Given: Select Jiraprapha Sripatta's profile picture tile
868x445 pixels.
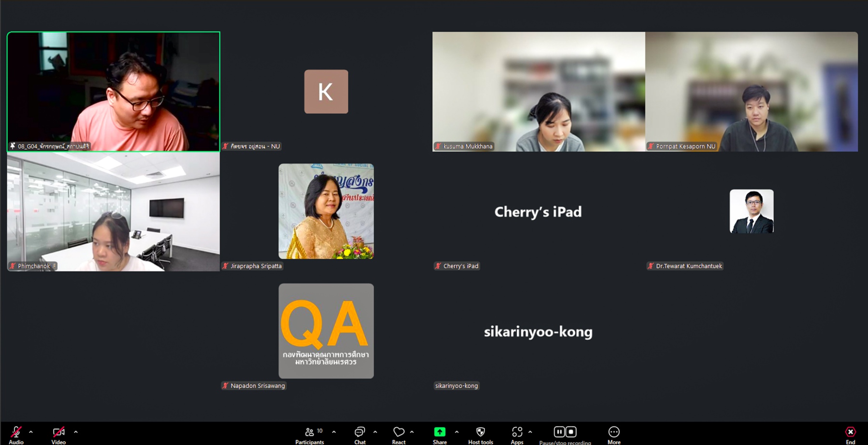Looking at the screenshot, I should point(326,211).
